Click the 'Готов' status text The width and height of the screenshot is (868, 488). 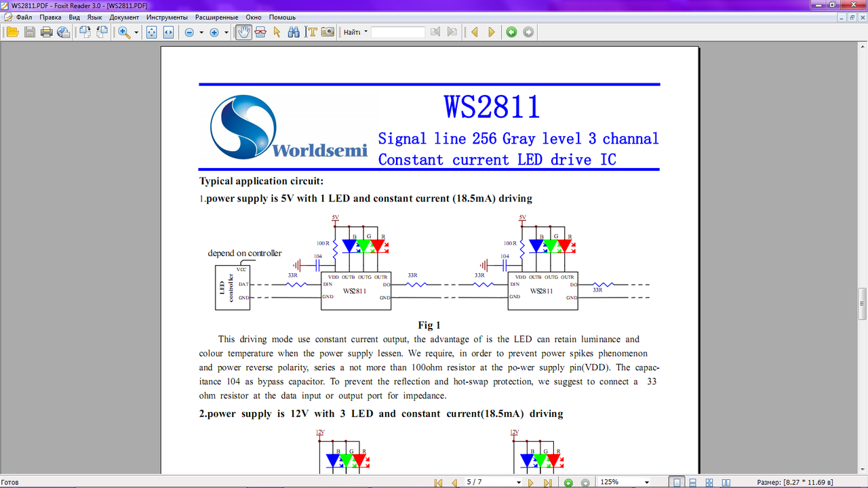tap(9, 483)
